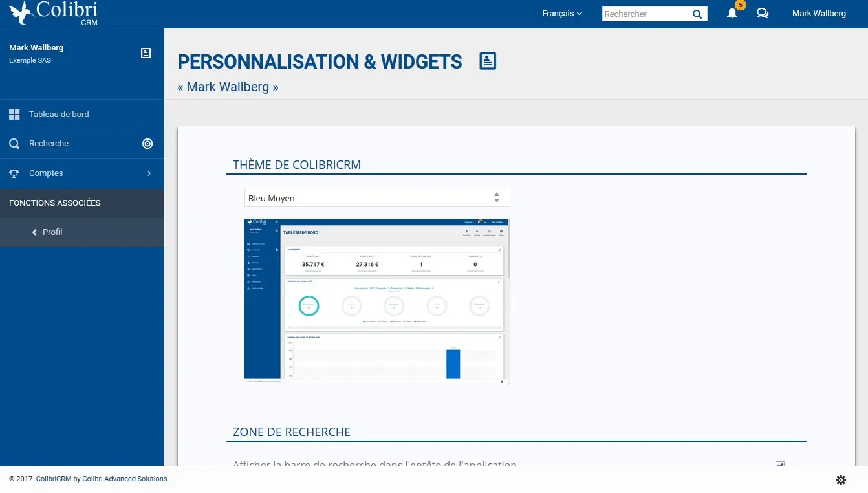
Task: Open the chat messages icon
Action: (763, 14)
